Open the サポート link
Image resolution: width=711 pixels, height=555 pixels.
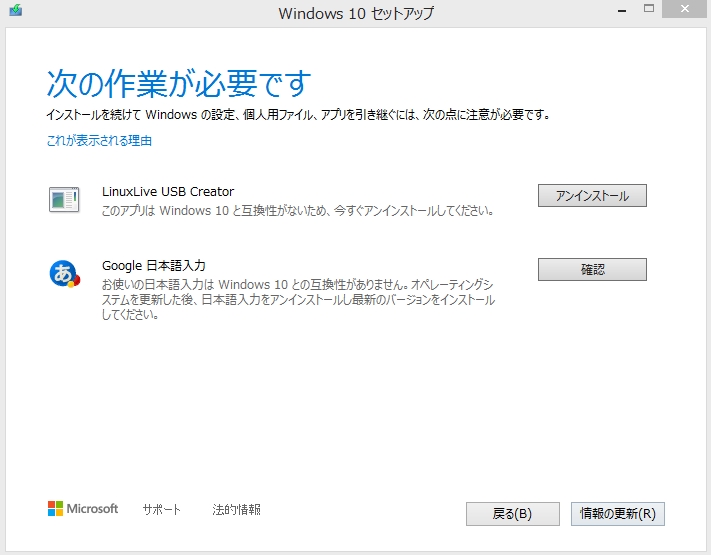161,509
